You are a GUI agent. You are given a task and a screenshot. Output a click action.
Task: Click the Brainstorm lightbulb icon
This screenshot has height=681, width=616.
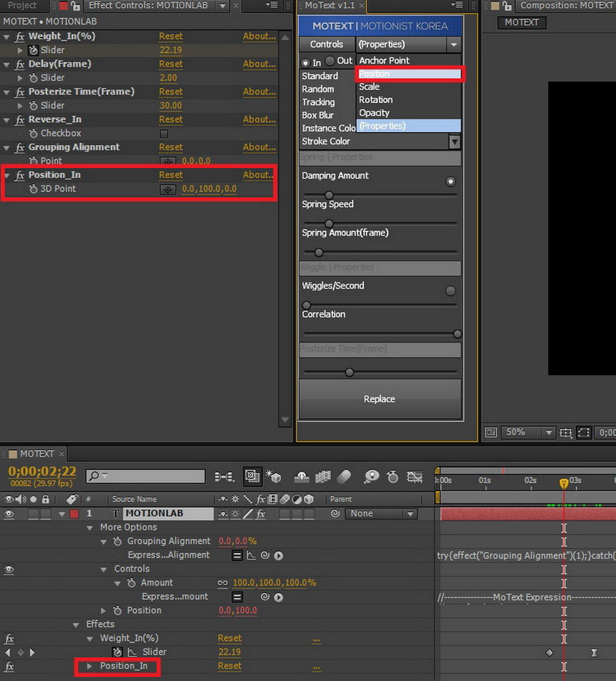click(x=371, y=477)
